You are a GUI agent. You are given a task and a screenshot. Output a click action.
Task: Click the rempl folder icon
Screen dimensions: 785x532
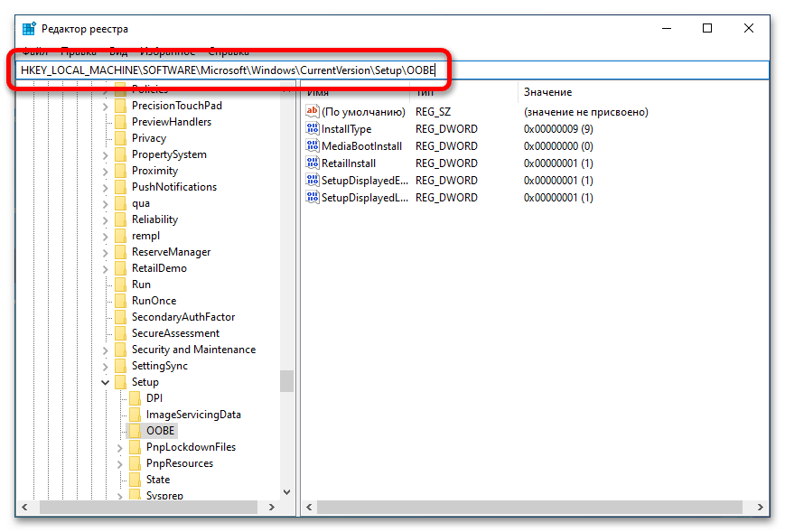[120, 236]
